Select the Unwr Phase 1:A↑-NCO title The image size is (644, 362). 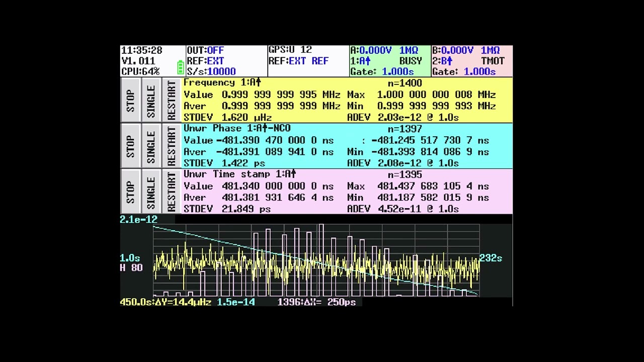(x=237, y=128)
